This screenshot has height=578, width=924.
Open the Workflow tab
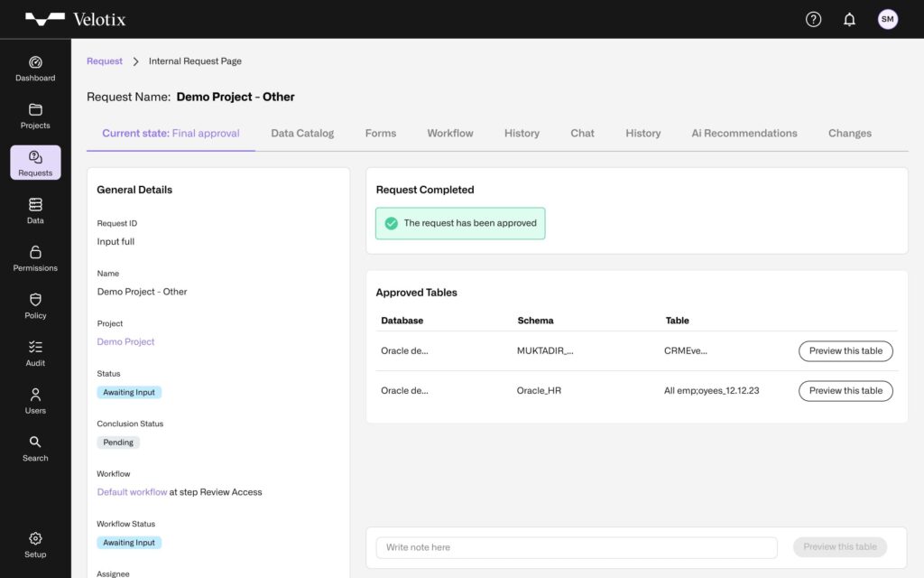[450, 134]
